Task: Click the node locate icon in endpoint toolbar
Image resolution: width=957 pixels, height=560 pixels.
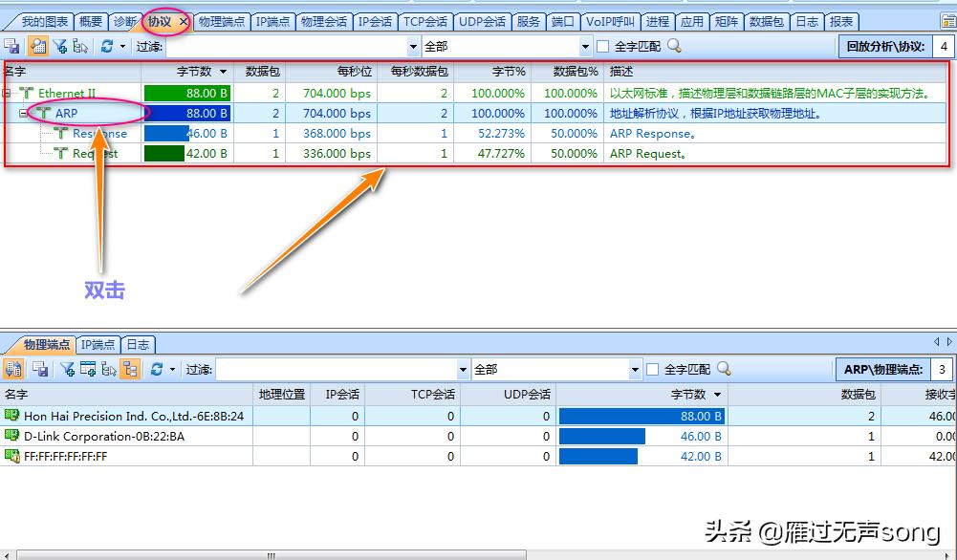Action: [x=109, y=369]
